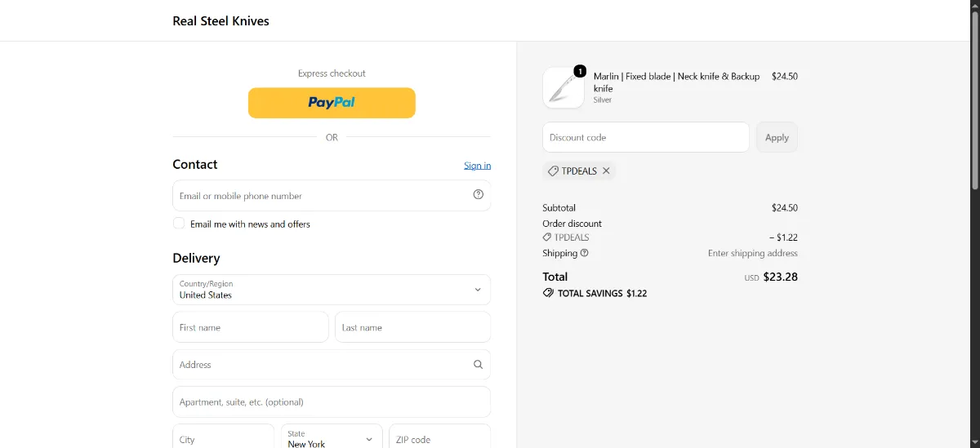Click the '– $1.22' discount amount
980x448 pixels.
(x=783, y=237)
